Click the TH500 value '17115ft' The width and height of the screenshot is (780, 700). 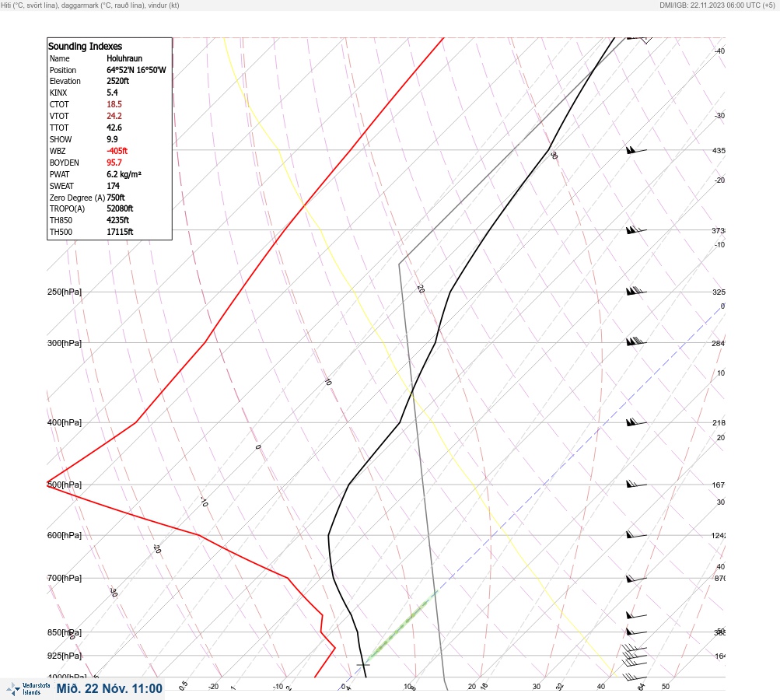pyautogui.click(x=120, y=232)
